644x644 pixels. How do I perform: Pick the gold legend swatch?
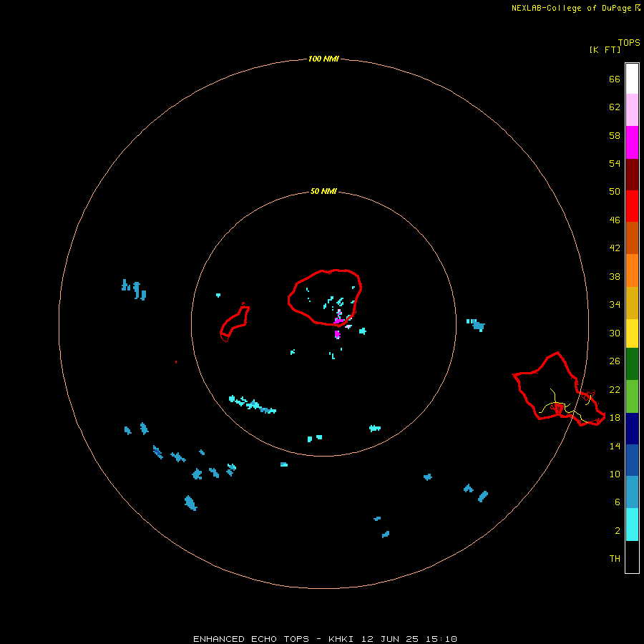click(x=632, y=303)
